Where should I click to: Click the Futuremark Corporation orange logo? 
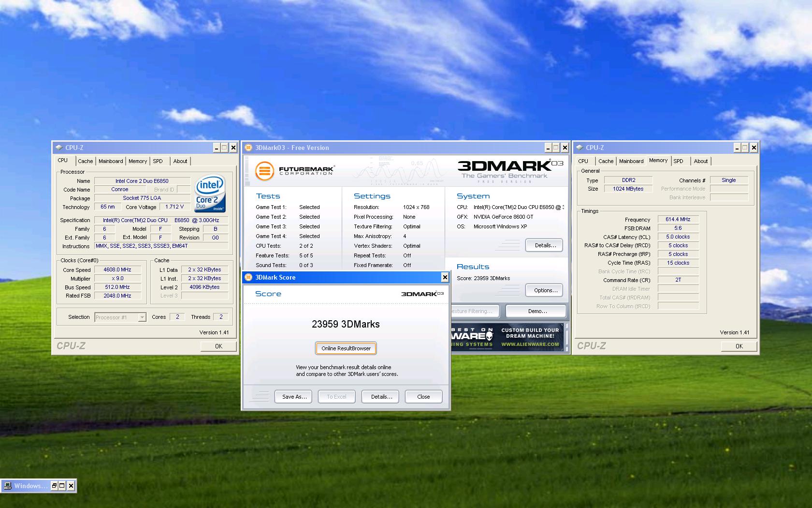point(264,171)
